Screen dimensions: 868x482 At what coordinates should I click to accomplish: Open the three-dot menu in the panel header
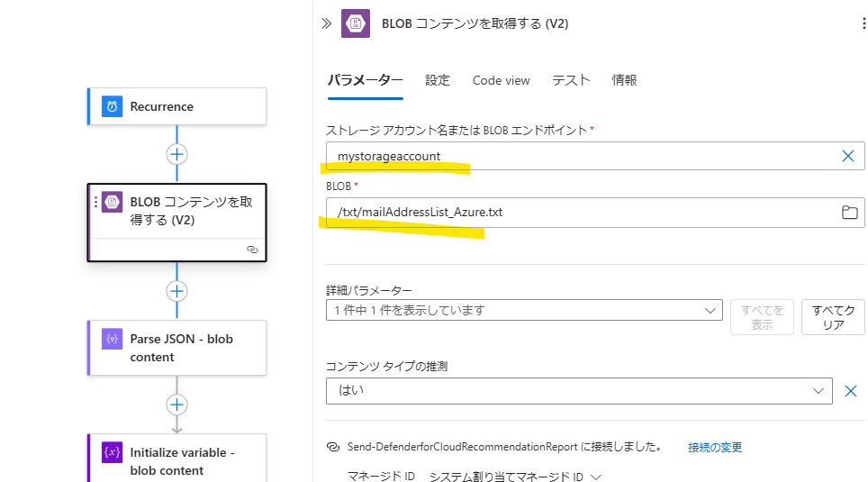coord(863,23)
